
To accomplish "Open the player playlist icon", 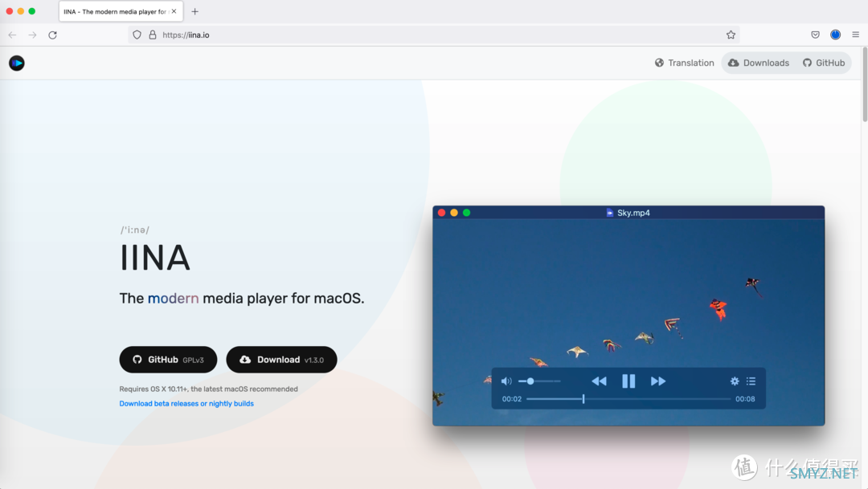I will coord(751,381).
